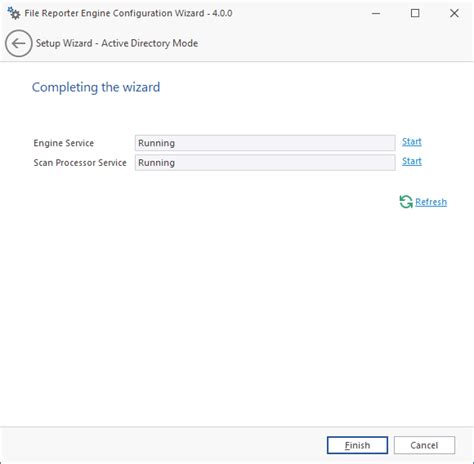
Task: Click the green Refresh arrows icon
Action: (406, 202)
